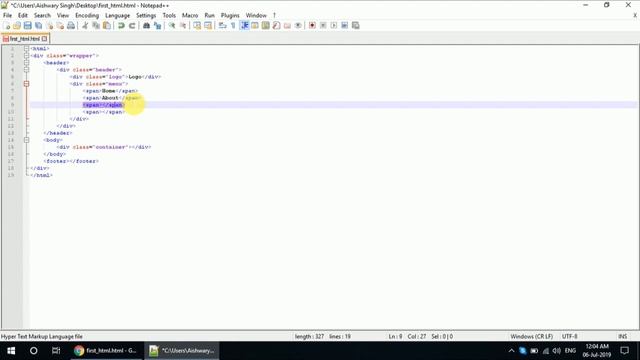Viewport: 640px width, 360px height.
Task: Open the Settings menu
Action: [146, 16]
